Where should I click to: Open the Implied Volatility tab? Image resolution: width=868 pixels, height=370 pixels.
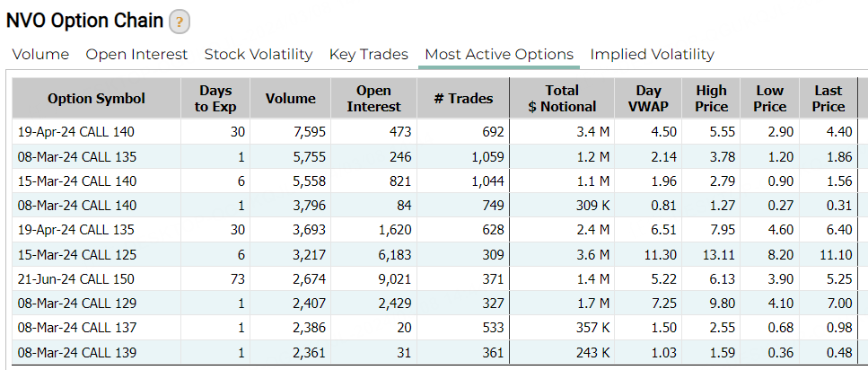pos(652,54)
